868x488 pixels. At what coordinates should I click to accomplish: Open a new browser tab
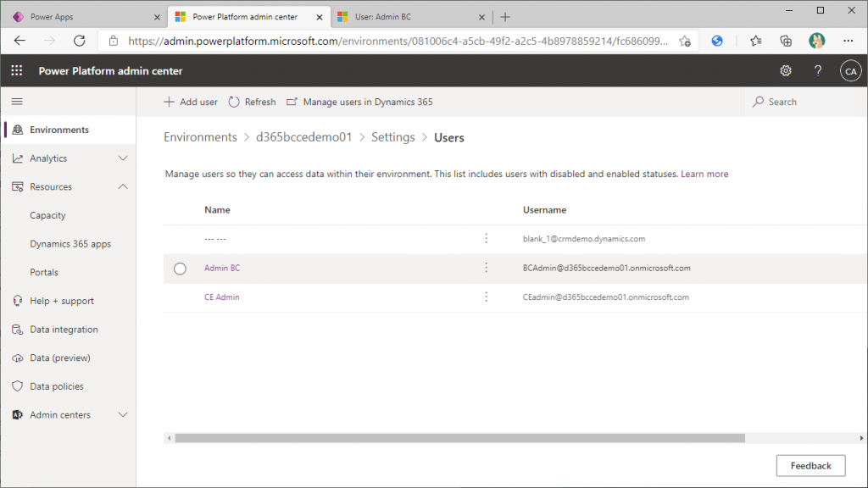tap(505, 17)
